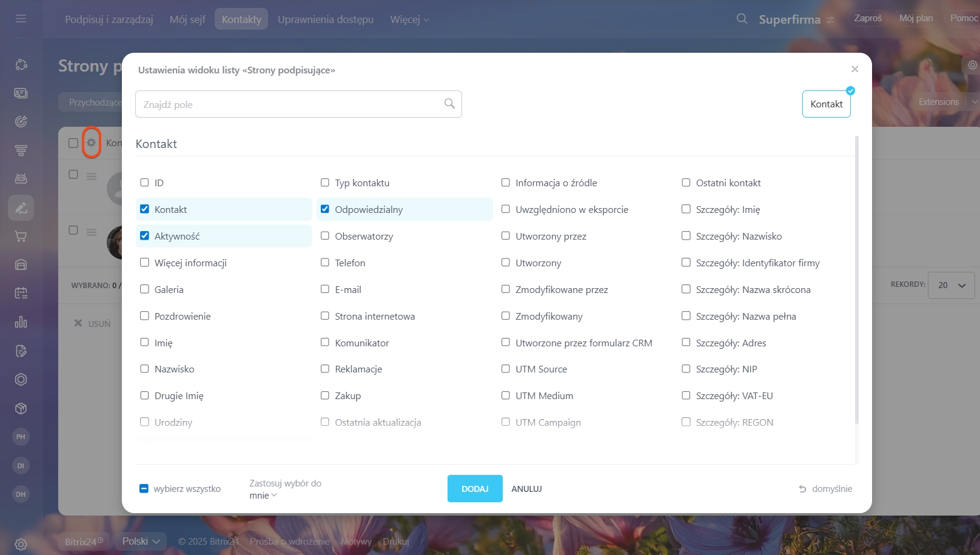Check the Typ kontaktu checkbox
This screenshot has height=555, width=980.
325,183
